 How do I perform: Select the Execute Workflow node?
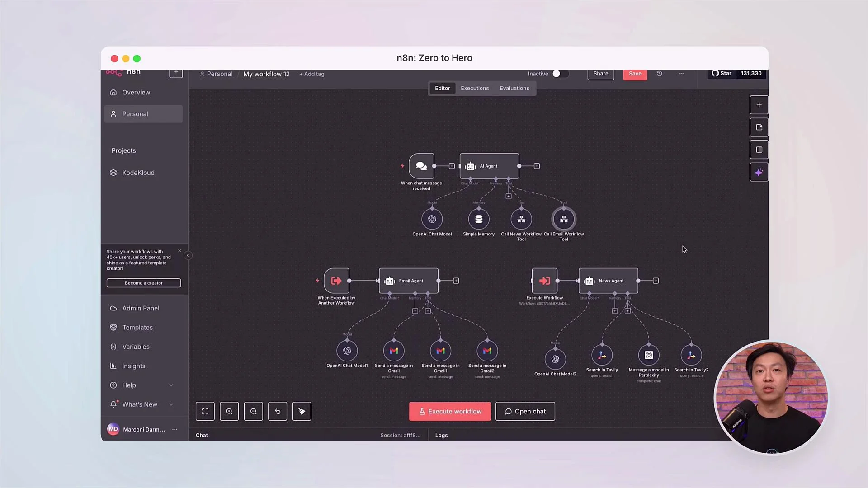click(544, 281)
